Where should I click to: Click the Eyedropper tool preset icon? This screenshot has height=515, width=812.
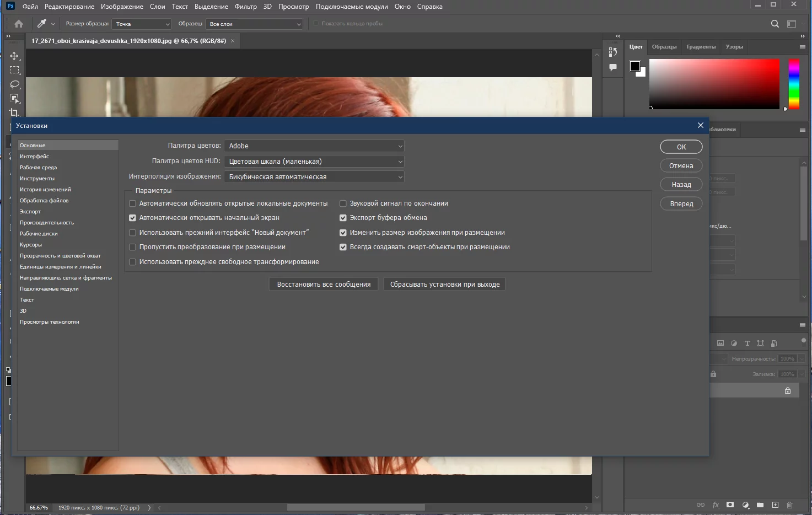(x=42, y=24)
